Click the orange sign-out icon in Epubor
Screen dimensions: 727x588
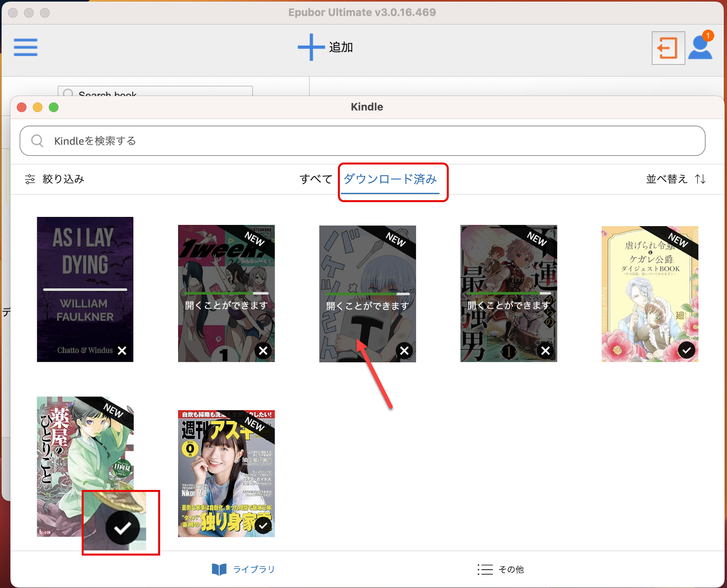tap(668, 48)
